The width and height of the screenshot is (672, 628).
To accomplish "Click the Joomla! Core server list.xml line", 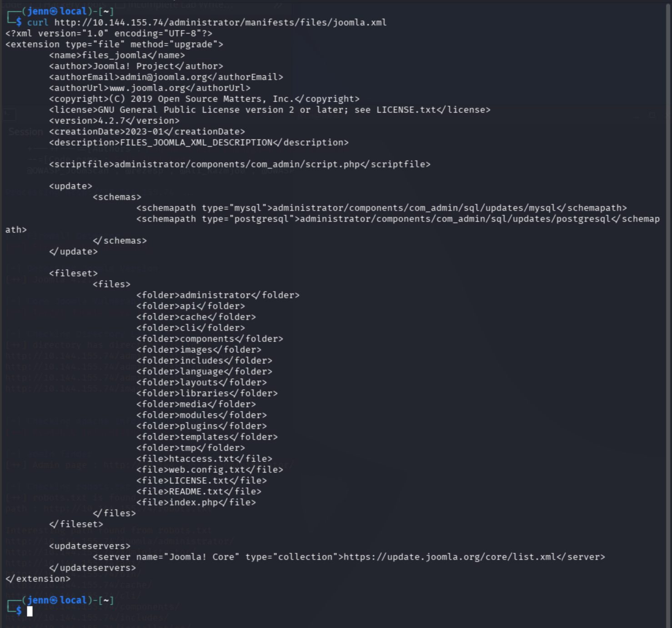I will [349, 557].
